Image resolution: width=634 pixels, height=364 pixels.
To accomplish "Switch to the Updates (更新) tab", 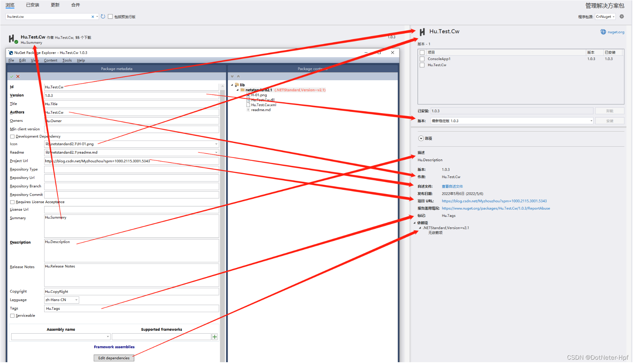I will (55, 5).
